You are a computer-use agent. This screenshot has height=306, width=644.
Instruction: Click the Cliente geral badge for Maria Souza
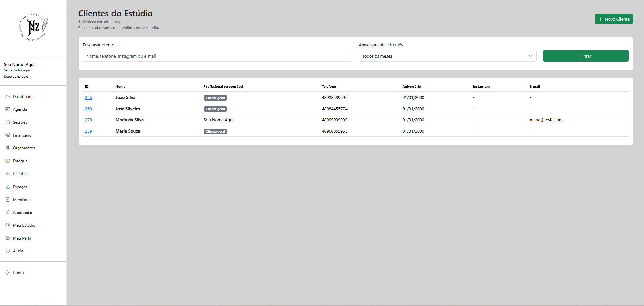pos(215,132)
